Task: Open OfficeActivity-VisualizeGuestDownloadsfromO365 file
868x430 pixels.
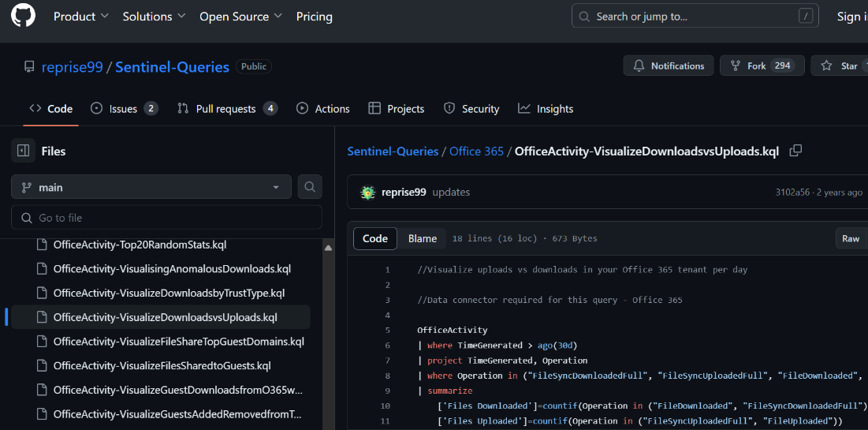Action: (x=178, y=390)
